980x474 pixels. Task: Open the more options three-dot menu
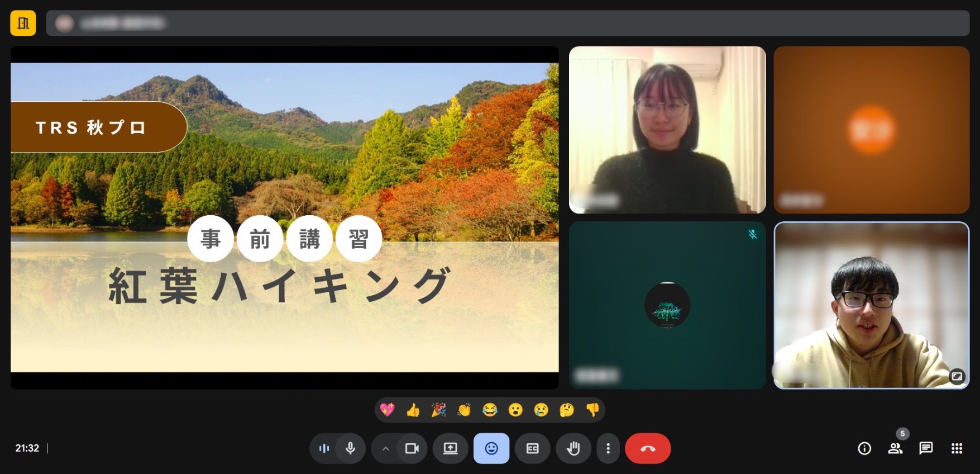click(x=608, y=448)
